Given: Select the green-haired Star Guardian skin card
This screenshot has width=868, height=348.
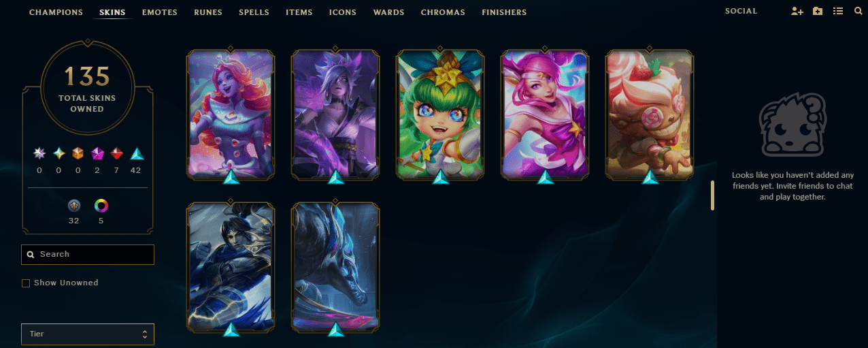Looking at the screenshot, I should point(440,114).
